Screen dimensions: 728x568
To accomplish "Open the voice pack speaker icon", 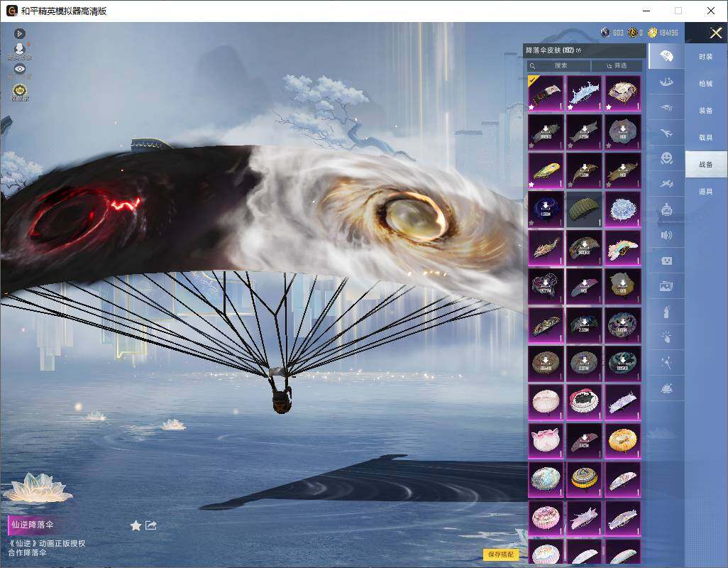I will point(666,235).
